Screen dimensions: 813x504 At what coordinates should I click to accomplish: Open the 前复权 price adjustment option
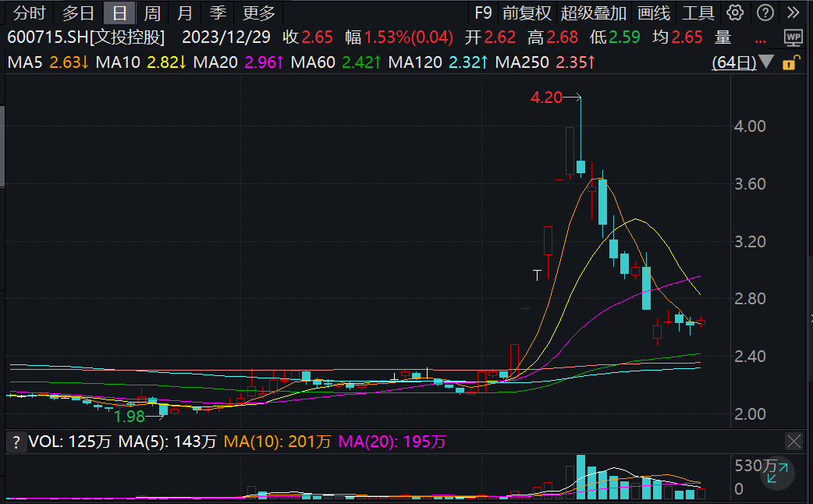(527, 12)
